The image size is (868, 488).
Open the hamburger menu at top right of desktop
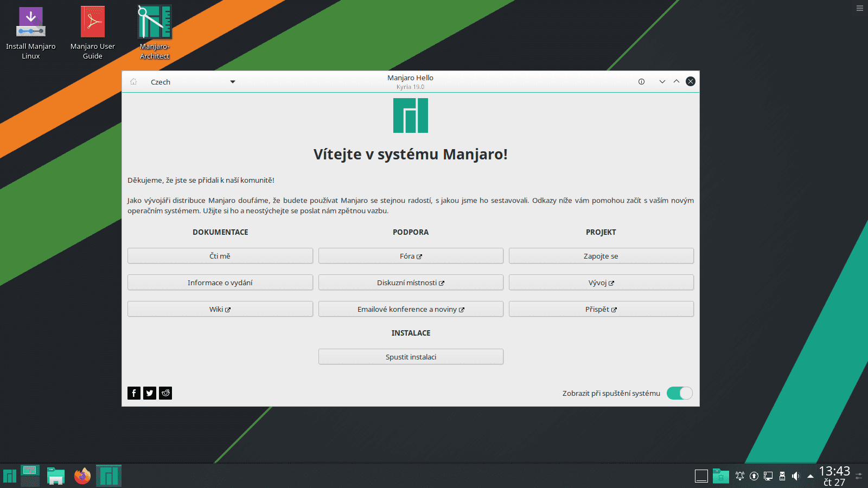pos(859,8)
